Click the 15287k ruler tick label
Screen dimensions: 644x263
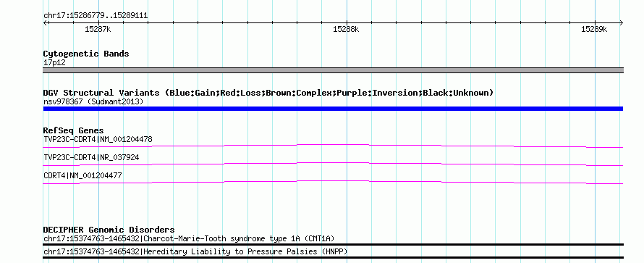click(x=98, y=29)
